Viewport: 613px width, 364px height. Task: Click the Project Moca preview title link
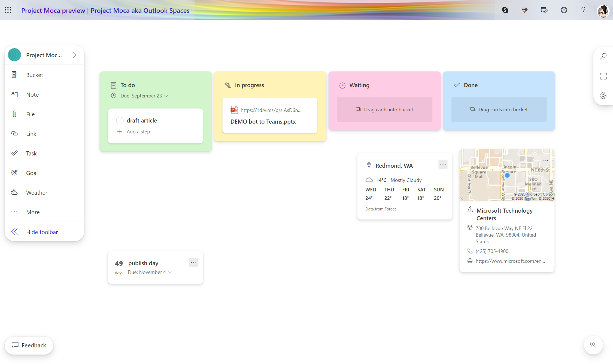tap(105, 10)
